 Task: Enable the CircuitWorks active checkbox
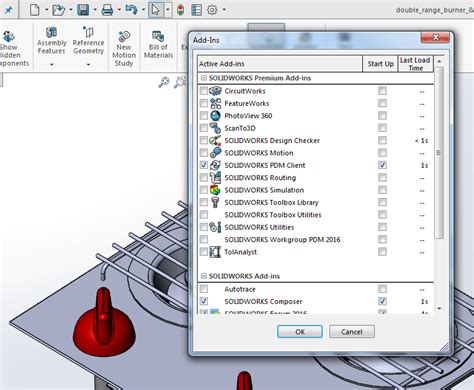(204, 91)
